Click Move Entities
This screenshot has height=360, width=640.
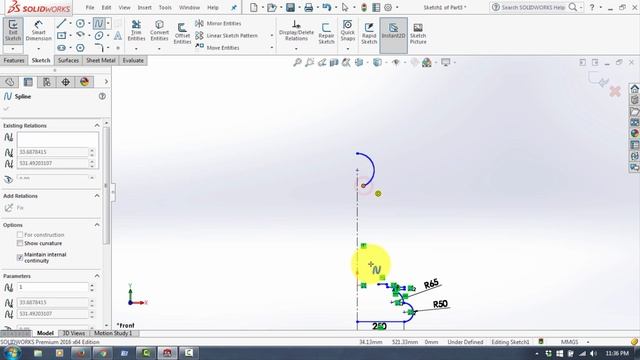pyautogui.click(x=218, y=47)
